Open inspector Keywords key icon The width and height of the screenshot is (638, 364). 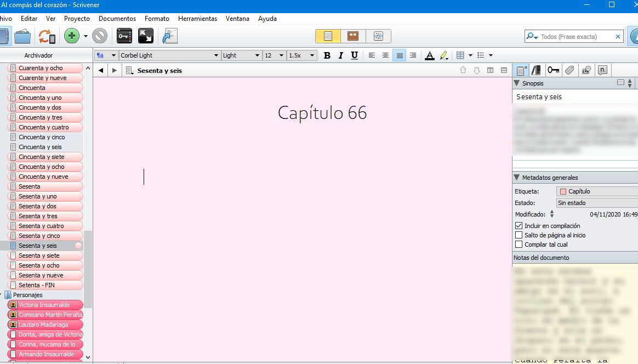point(553,70)
